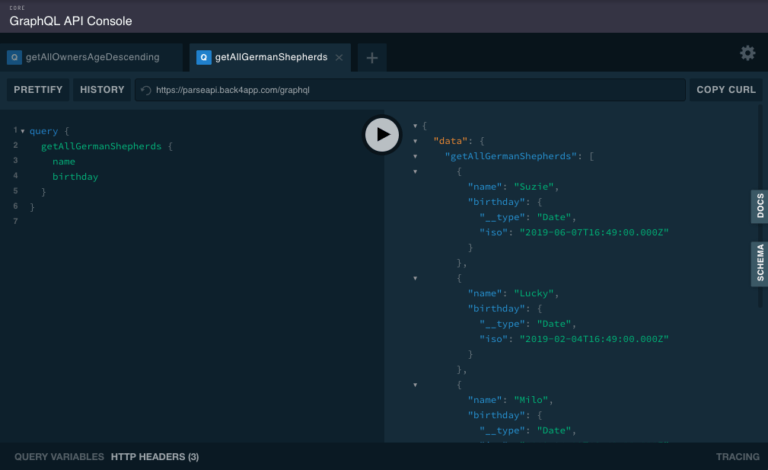Collapse the "getAllGermanShepherds" array

pyautogui.click(x=415, y=156)
